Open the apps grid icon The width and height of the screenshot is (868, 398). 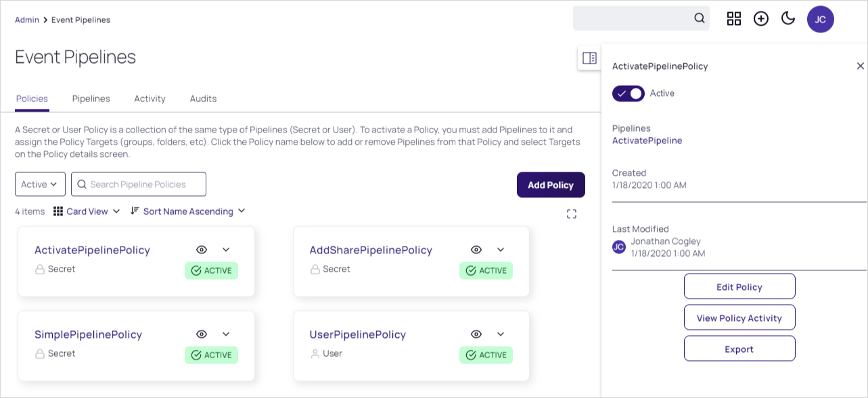coord(734,18)
